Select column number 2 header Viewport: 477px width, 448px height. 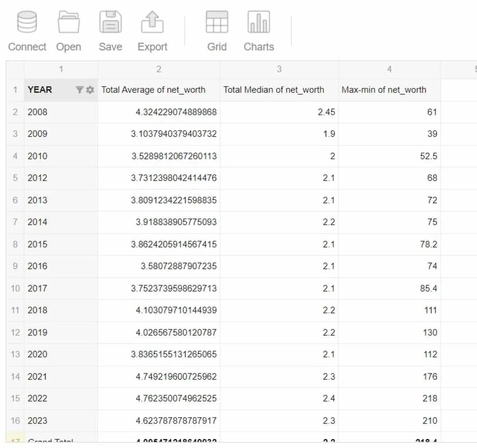pos(159,69)
